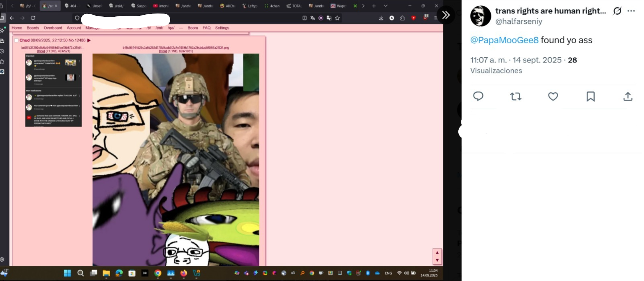Click the @PapaMooGee8 mention link
644x281 pixels.
(x=504, y=40)
